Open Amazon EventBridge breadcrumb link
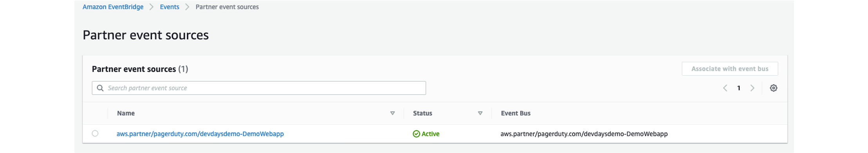The width and height of the screenshot is (868, 153). [113, 7]
